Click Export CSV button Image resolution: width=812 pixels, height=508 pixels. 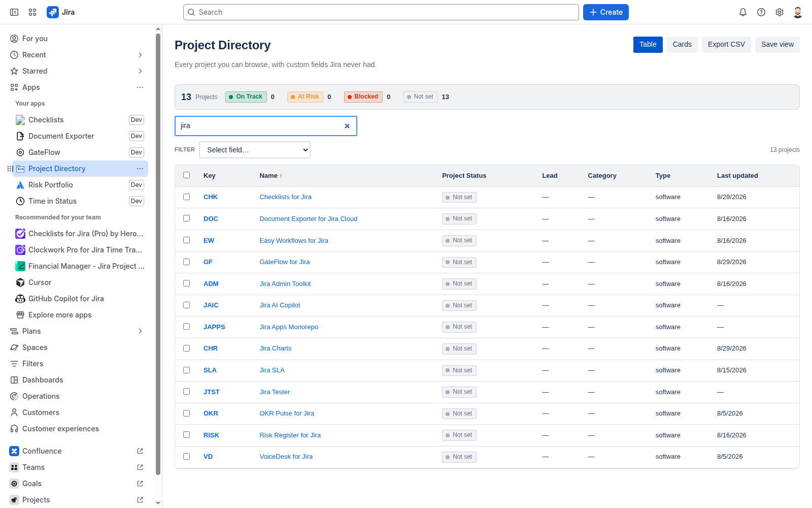point(726,45)
